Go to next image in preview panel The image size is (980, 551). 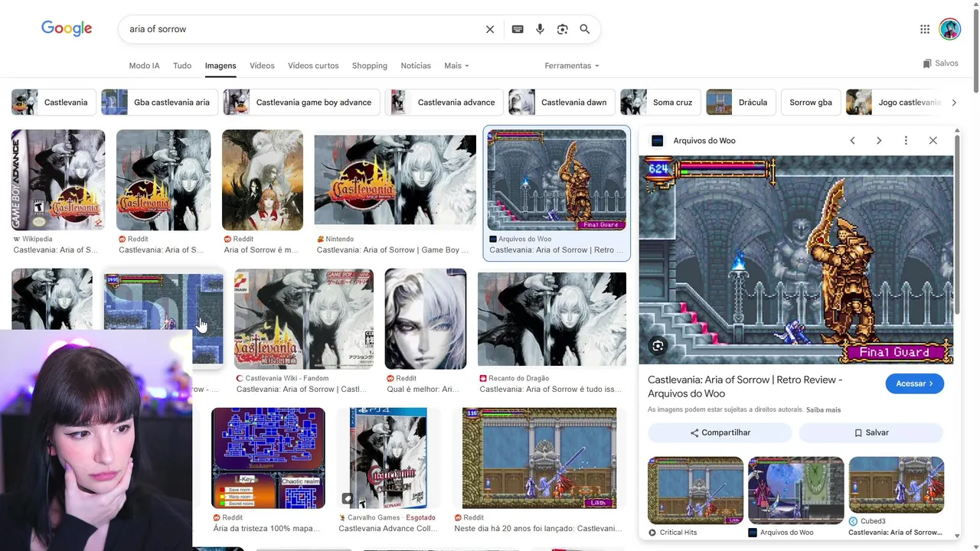click(x=879, y=141)
